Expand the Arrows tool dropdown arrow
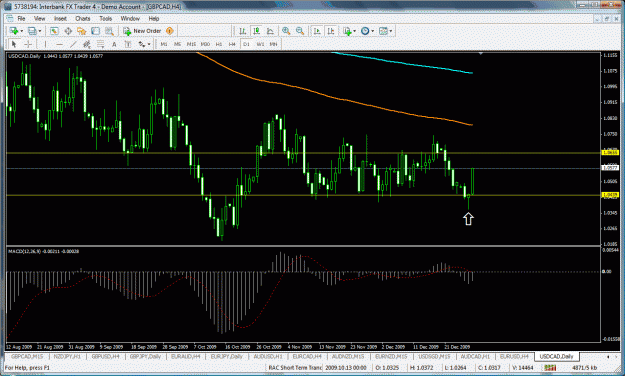 (x=149, y=44)
